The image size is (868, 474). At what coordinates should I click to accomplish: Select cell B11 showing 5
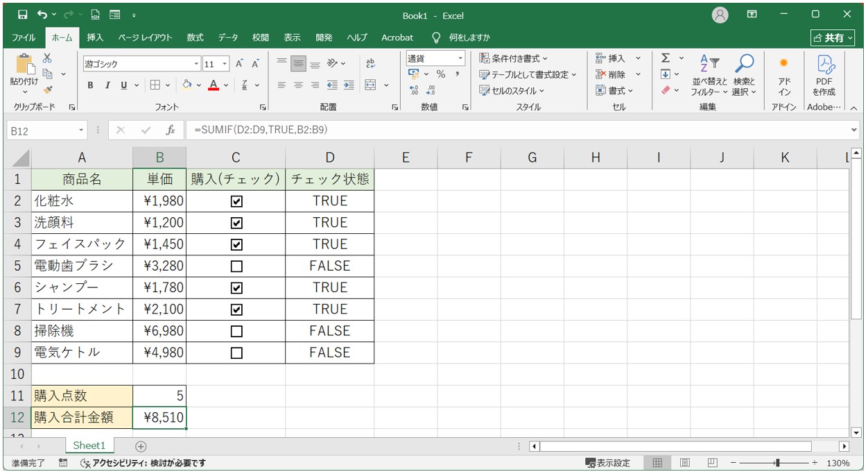coord(159,396)
